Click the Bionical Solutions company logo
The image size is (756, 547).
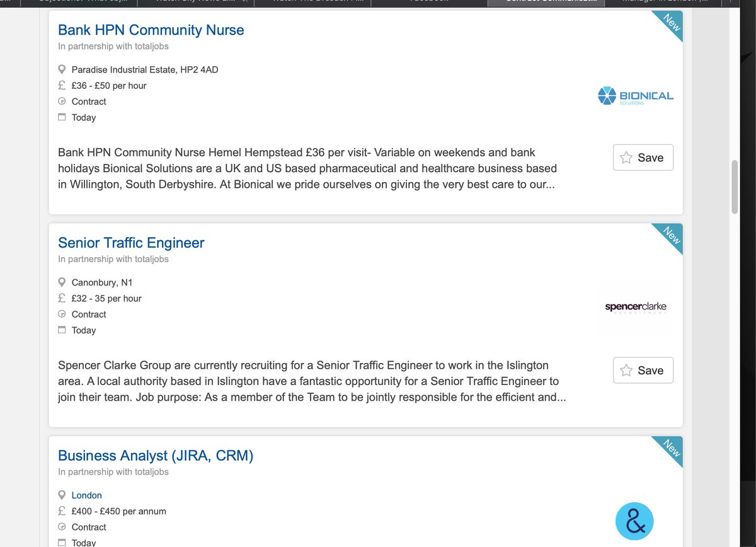(x=635, y=96)
